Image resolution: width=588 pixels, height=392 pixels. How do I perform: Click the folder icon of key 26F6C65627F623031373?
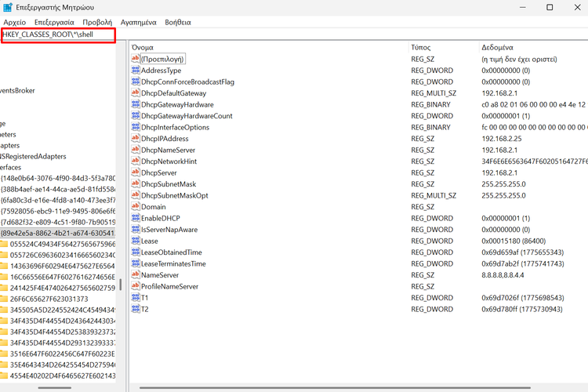(x=4, y=299)
